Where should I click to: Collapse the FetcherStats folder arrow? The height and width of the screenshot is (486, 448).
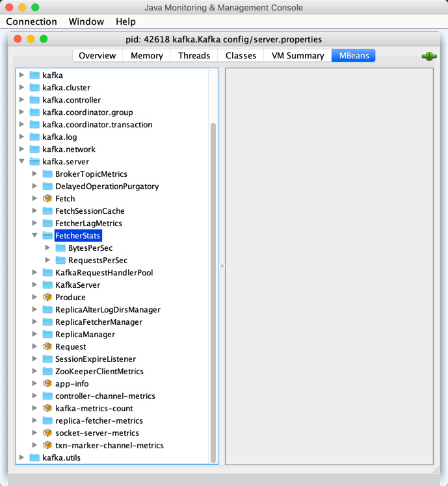35,236
